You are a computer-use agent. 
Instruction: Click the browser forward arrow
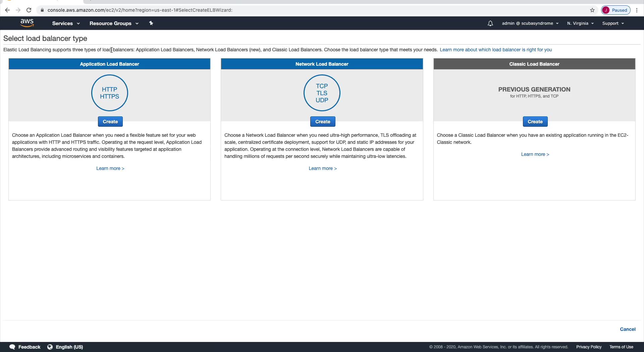tap(18, 10)
